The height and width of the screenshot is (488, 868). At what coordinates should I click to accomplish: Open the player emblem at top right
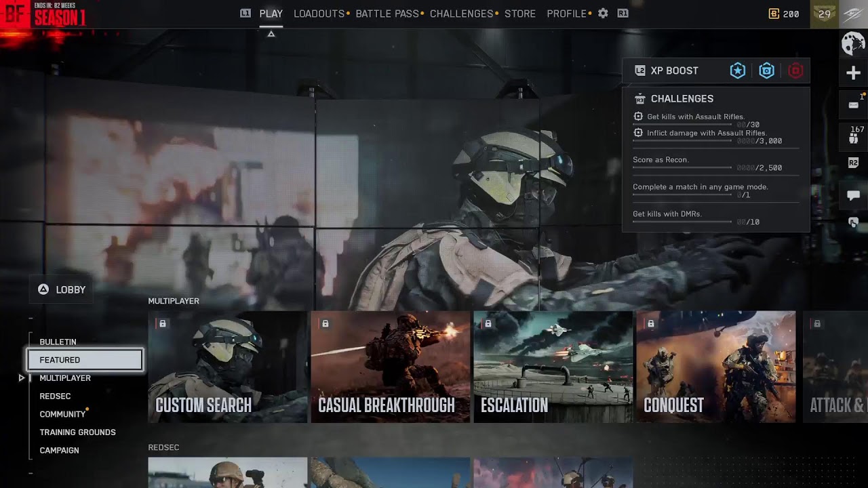[x=854, y=14]
